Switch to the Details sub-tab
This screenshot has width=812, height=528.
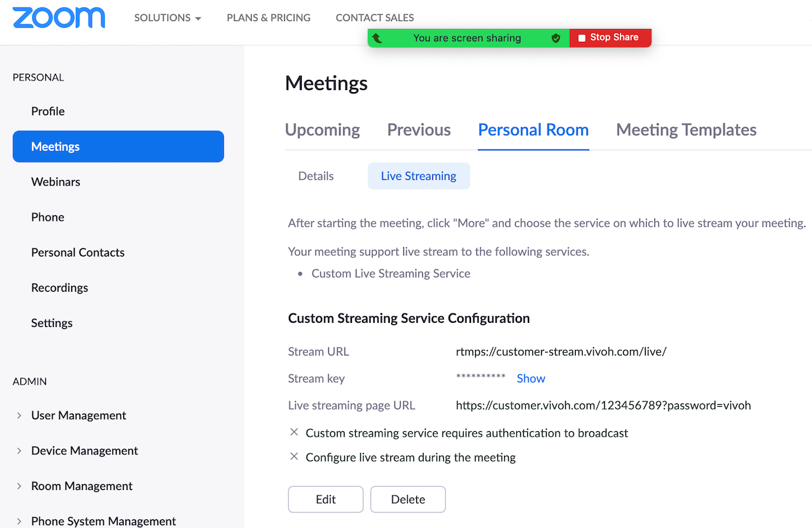pyautogui.click(x=316, y=176)
